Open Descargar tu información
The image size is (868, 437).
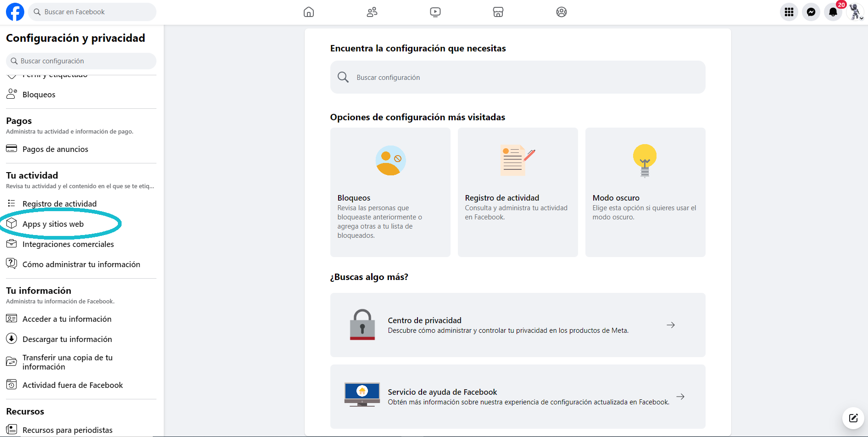click(67, 339)
